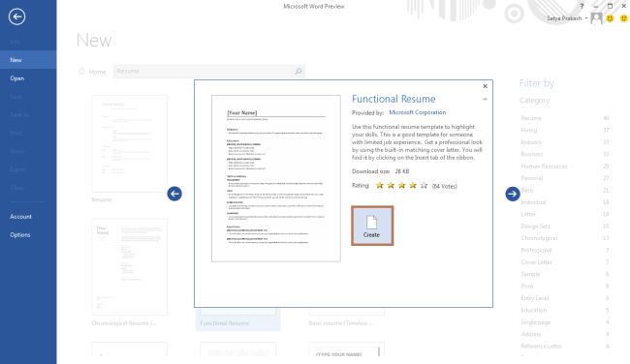Filter by Sample category
The height and width of the screenshot is (364, 630).
point(564,274)
